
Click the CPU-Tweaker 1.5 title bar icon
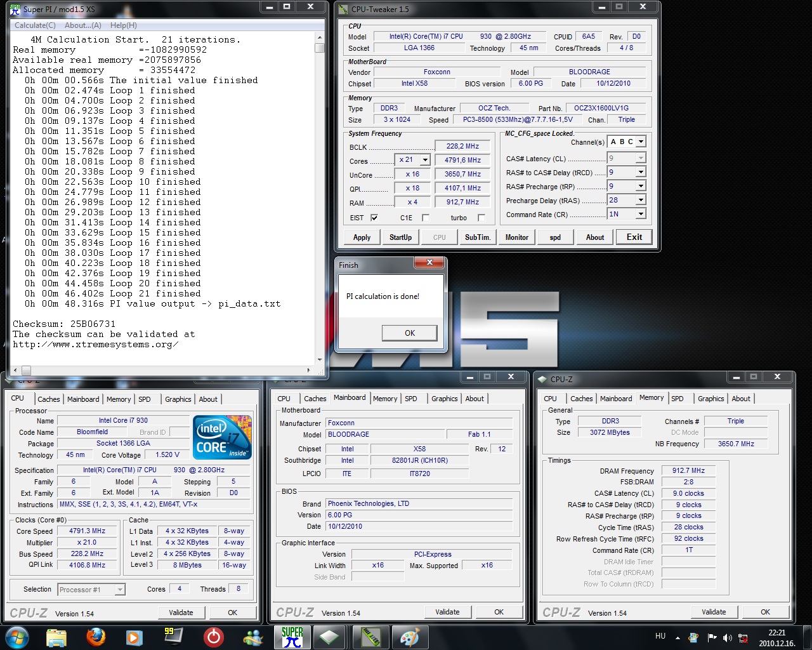click(x=343, y=10)
